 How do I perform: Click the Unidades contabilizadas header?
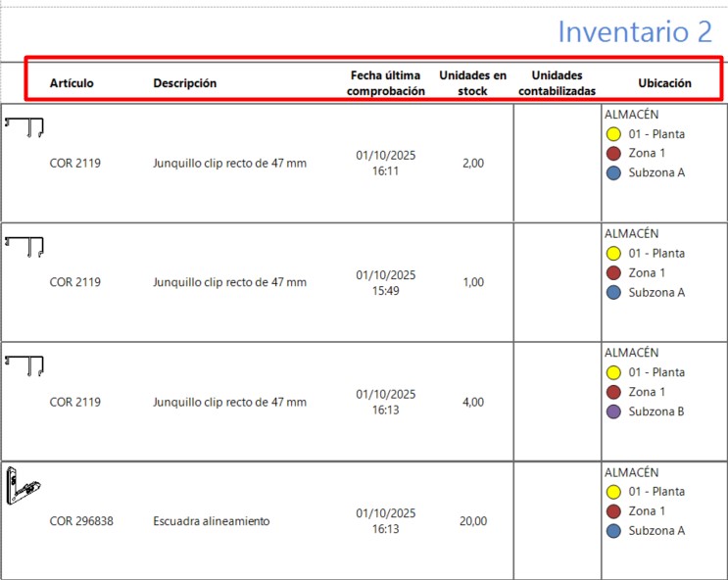[557, 83]
